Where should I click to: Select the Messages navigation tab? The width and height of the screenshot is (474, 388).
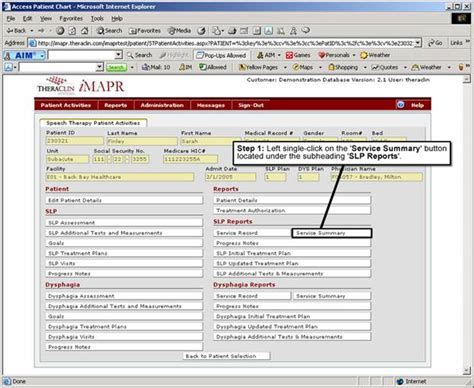(x=211, y=105)
